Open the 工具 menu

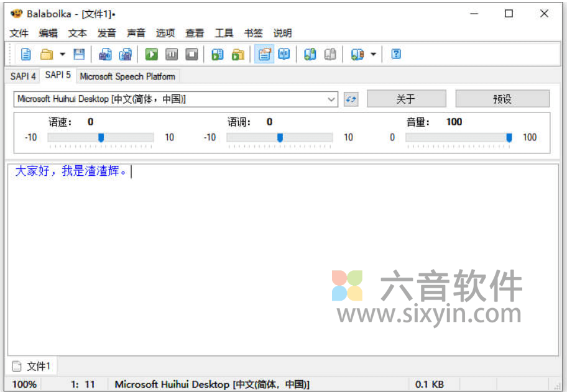(224, 33)
